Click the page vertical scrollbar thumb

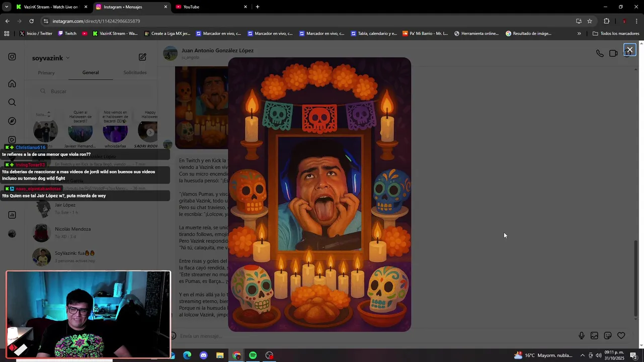pos(636,279)
